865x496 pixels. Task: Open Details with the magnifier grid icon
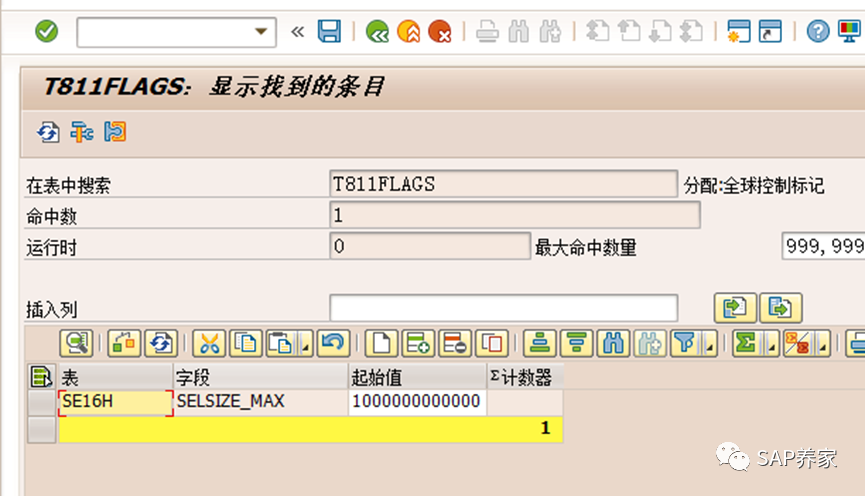coord(76,343)
